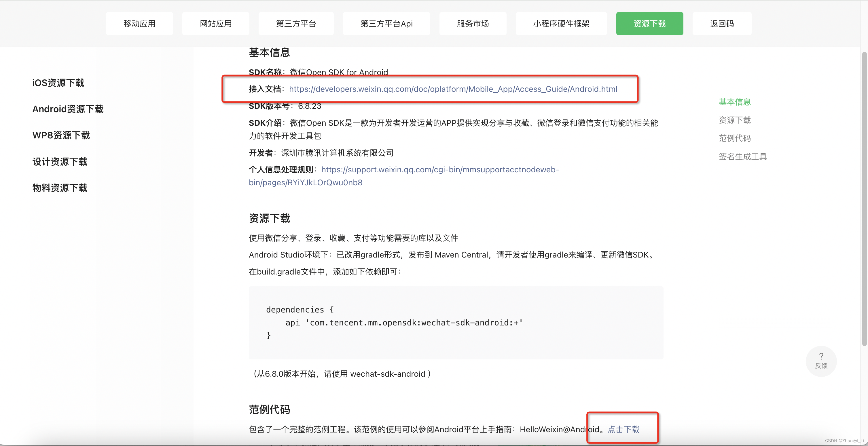Select Android资源下载 in the sidebar
868x446 pixels.
point(68,109)
